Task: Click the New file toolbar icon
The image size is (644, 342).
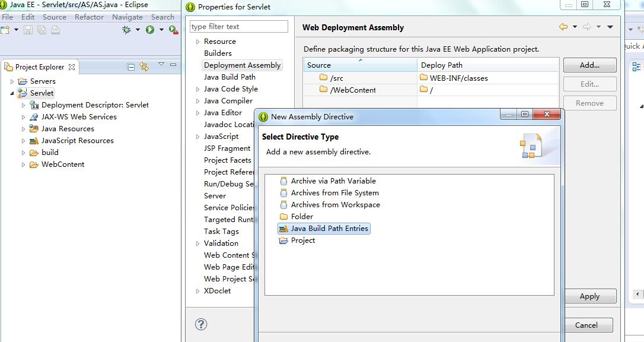Action: click(x=5, y=30)
